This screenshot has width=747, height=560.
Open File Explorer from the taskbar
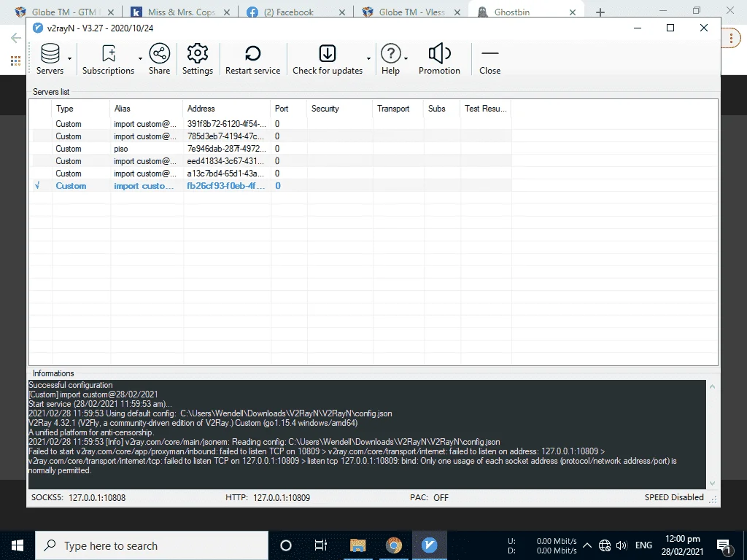(x=357, y=545)
